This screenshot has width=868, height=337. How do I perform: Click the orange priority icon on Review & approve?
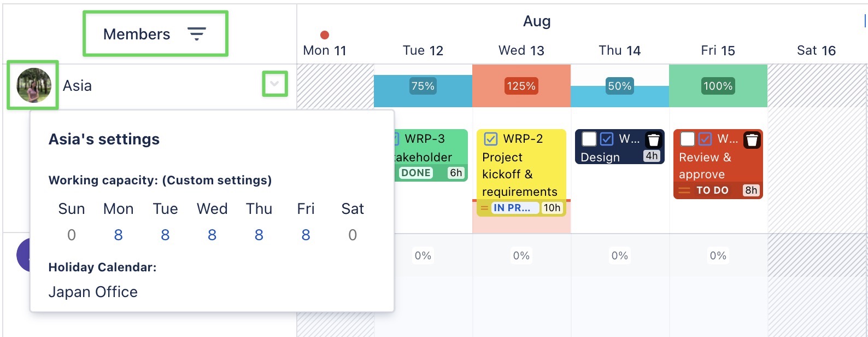pyautogui.click(x=683, y=190)
